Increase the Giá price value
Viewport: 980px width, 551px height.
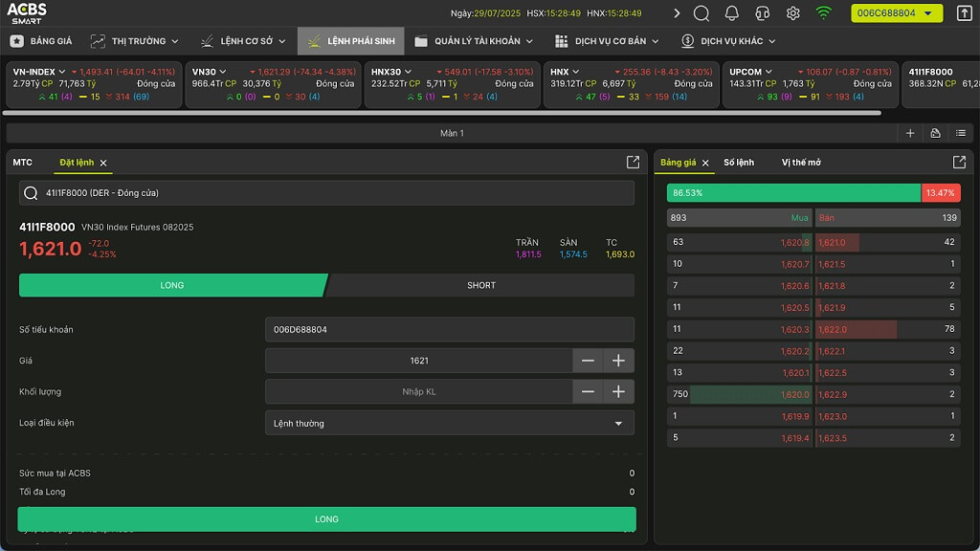(618, 361)
